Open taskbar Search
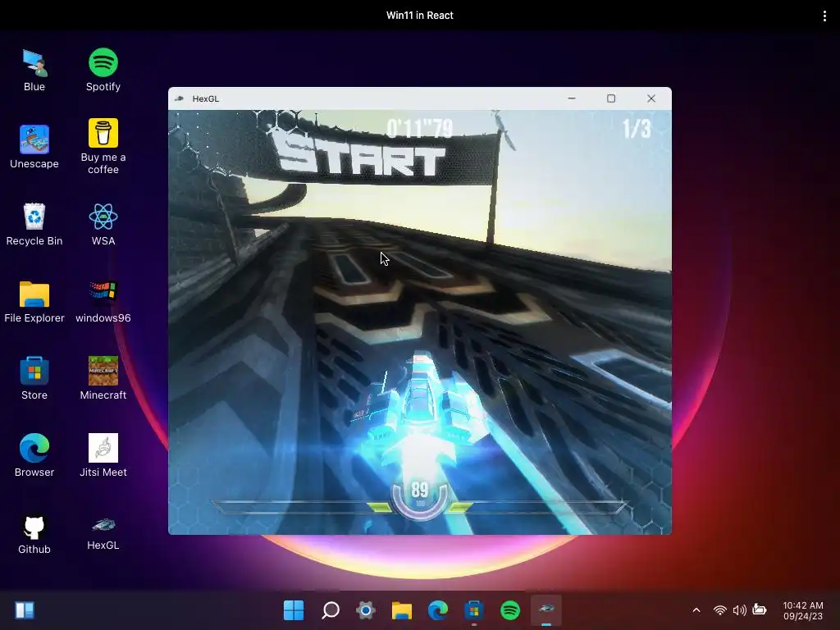 click(330, 610)
